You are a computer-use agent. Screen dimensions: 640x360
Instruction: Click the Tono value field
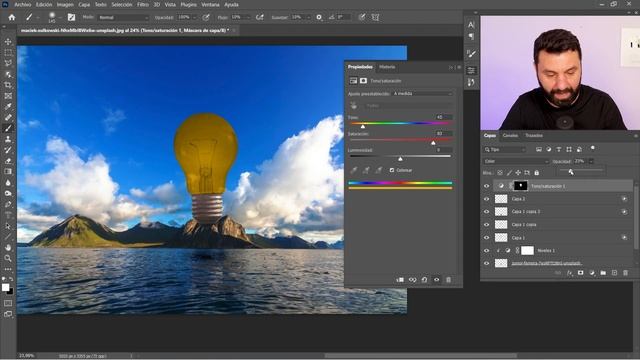point(444,117)
